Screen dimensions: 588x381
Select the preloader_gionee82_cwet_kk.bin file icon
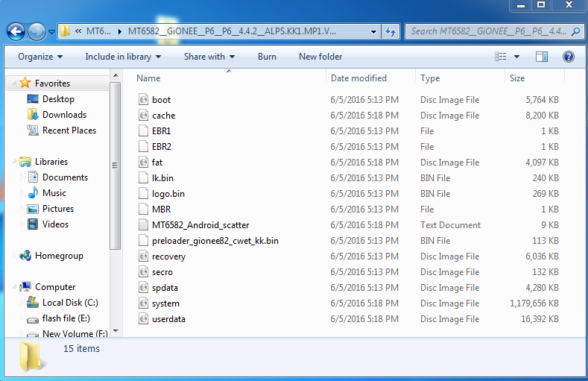(x=143, y=241)
